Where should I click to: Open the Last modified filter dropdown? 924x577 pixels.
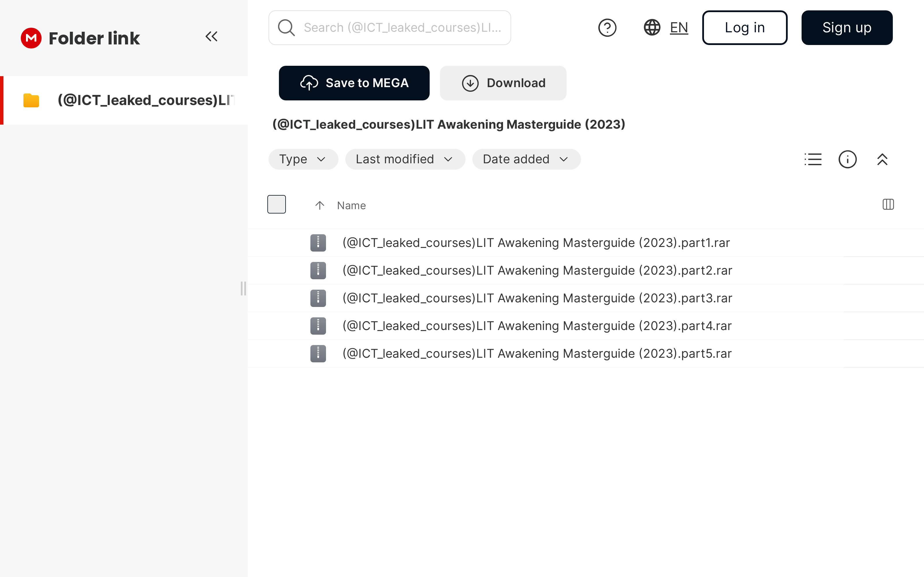405,159
